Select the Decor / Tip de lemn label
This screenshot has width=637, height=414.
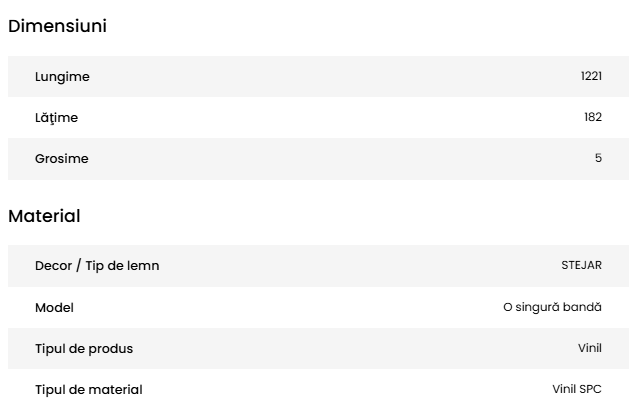tap(97, 266)
